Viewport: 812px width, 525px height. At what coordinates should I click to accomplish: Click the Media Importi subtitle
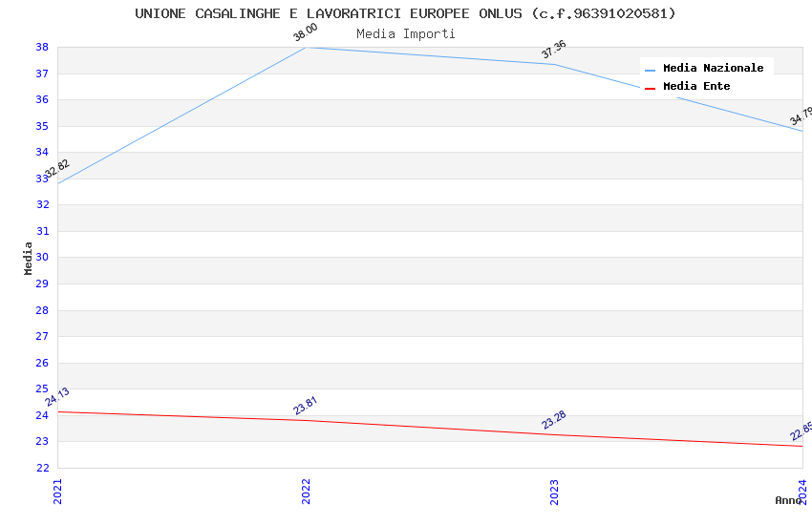click(x=406, y=34)
